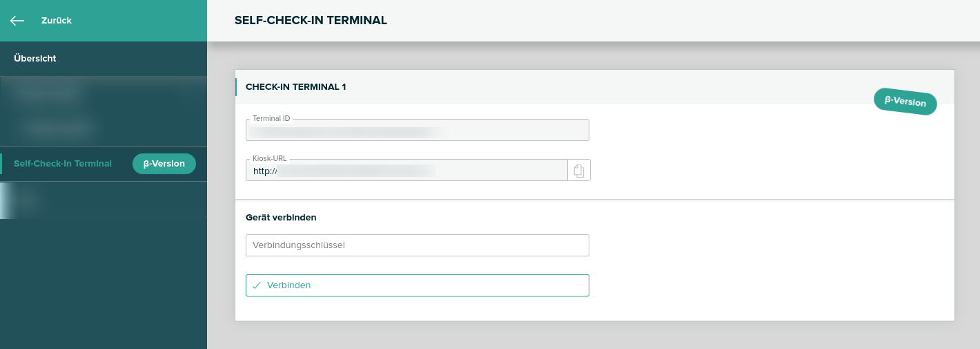Image resolution: width=980 pixels, height=349 pixels.
Task: Click the Gerät verbinden section heading
Action: (281, 217)
